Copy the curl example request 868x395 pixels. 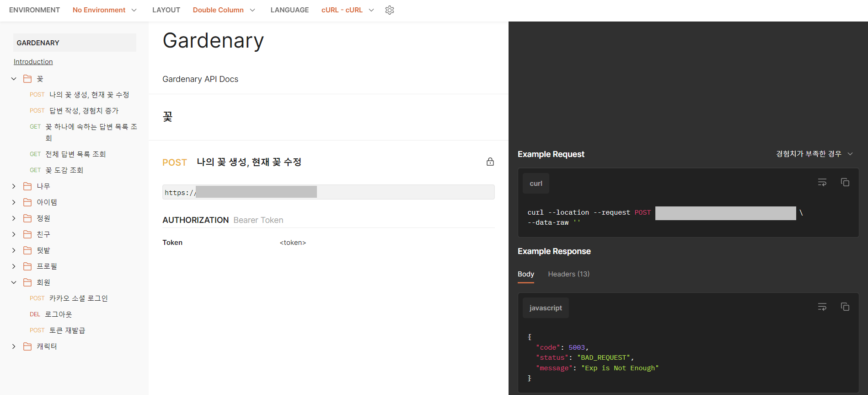845,182
